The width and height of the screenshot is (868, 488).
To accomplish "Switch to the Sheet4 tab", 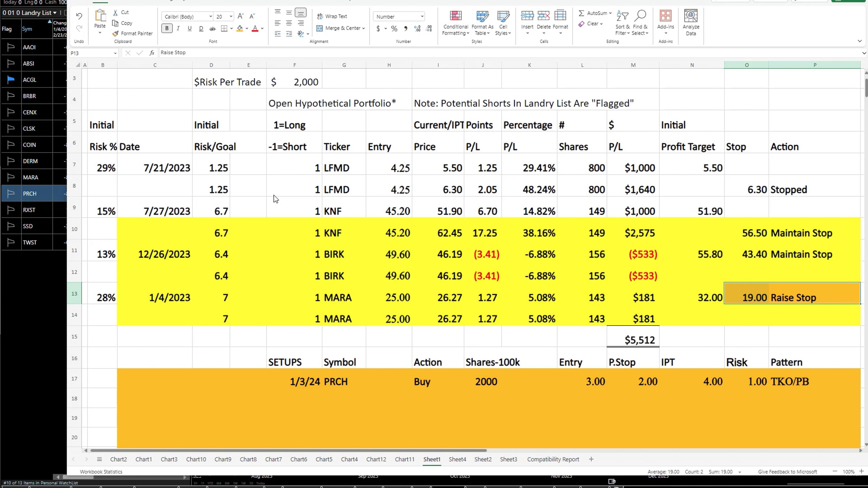I will [x=457, y=459].
